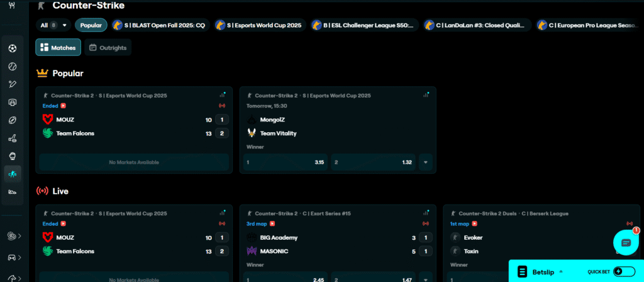Select the ice hockey stick icon
This screenshot has width=644, height=282.
pos(13,138)
